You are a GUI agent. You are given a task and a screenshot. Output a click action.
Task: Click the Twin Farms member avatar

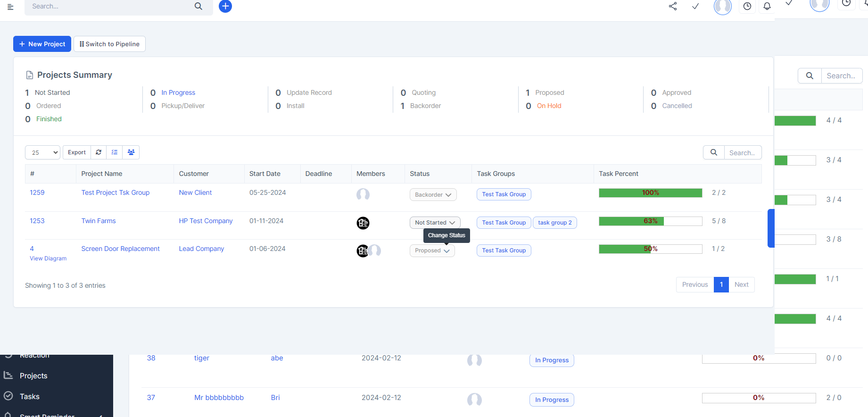pyautogui.click(x=363, y=223)
